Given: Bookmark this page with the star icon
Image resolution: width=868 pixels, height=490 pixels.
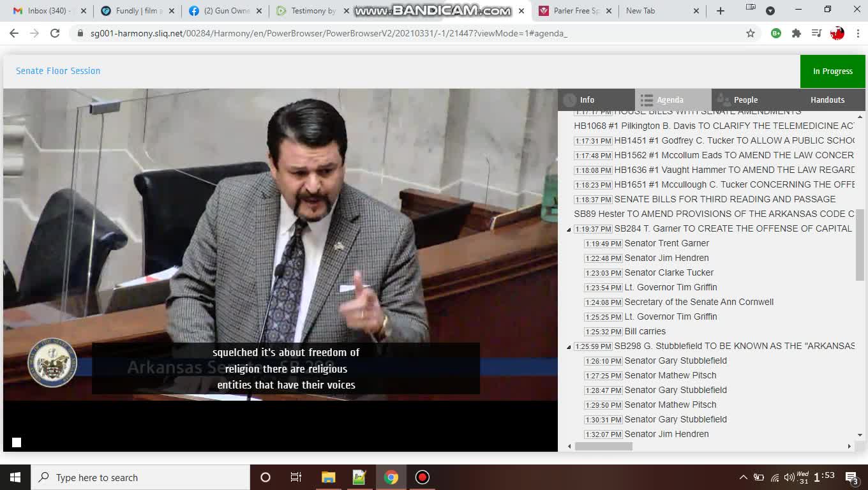Looking at the screenshot, I should tap(751, 33).
